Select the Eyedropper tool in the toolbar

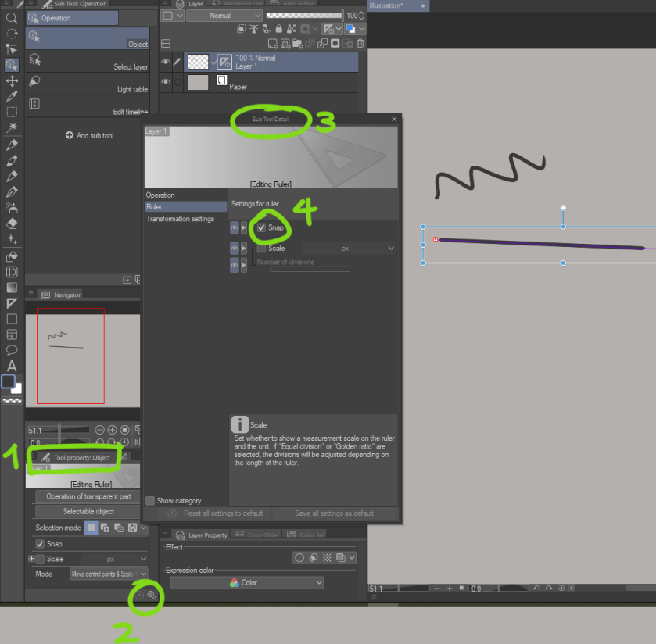coord(12,95)
